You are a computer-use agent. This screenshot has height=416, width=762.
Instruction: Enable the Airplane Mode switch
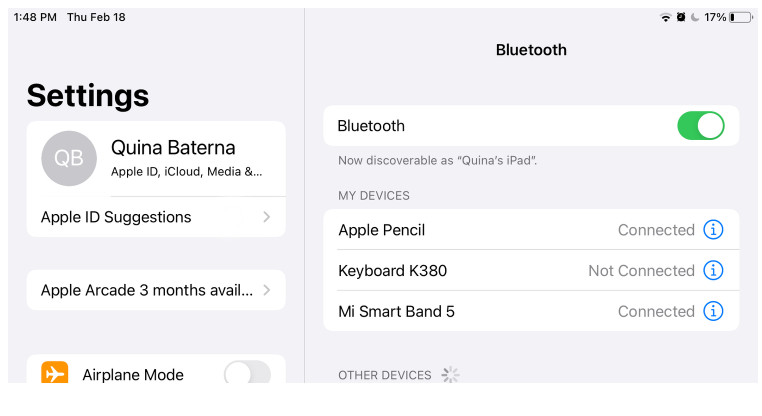pyautogui.click(x=247, y=373)
